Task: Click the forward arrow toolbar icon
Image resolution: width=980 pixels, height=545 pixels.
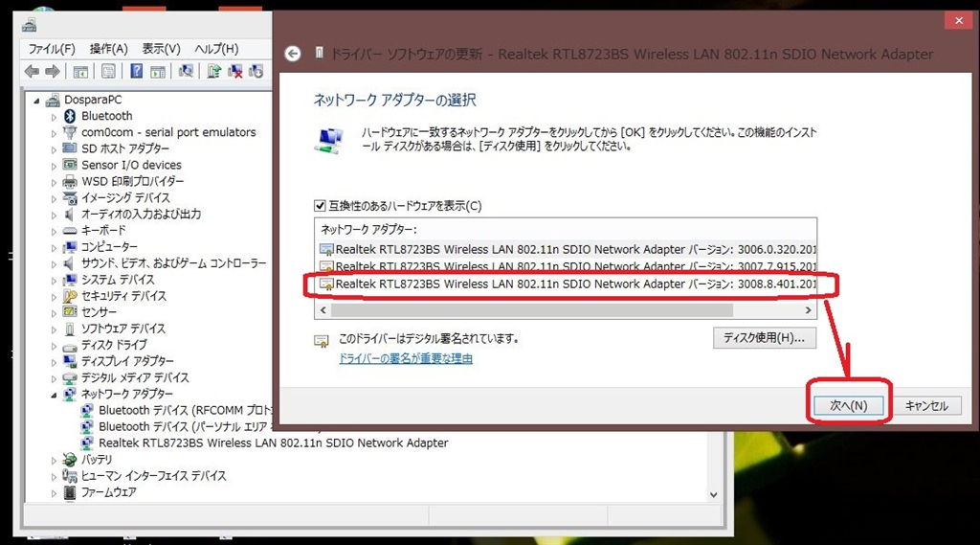Action: [x=53, y=71]
